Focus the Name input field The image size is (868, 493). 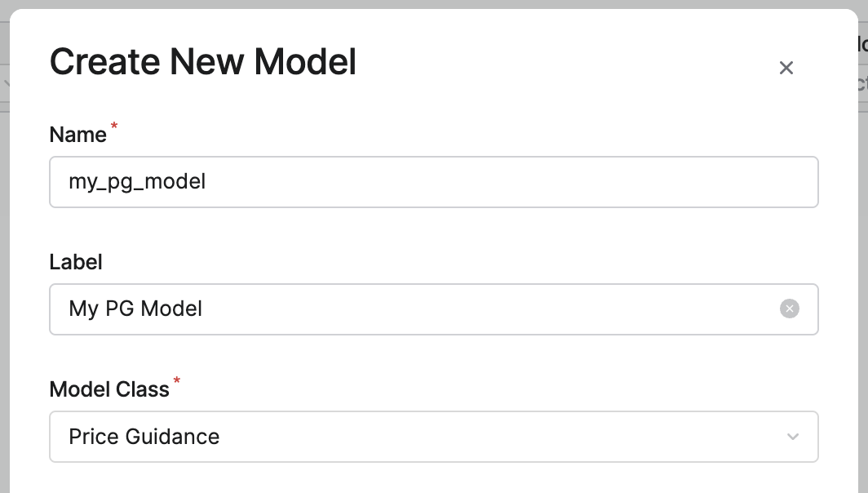[x=434, y=182]
